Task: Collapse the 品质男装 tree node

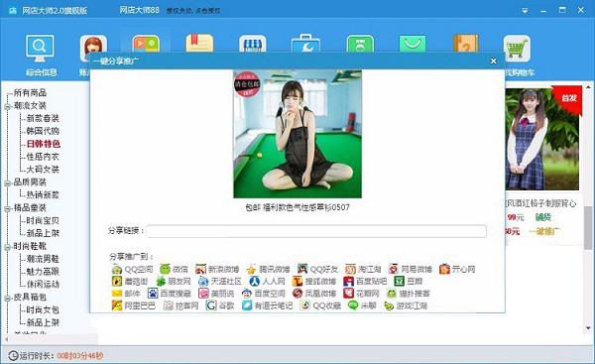Action: click(x=7, y=183)
